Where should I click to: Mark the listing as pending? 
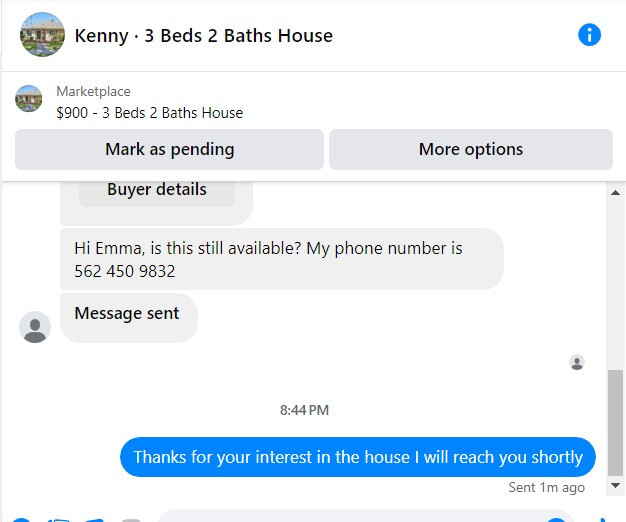point(169,149)
